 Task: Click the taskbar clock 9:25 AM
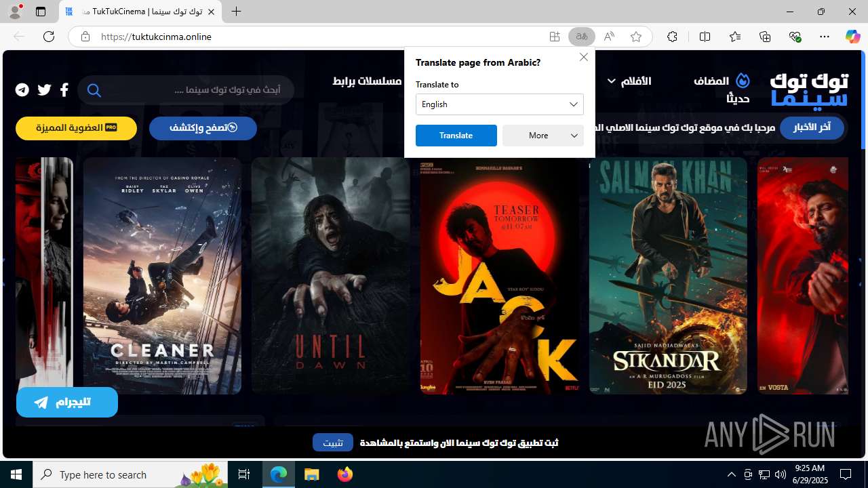coord(810,474)
